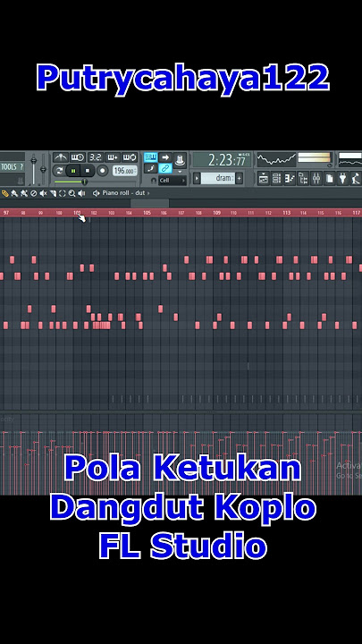Click the master pitch slider
The image size is (362, 644).
click(x=43, y=169)
